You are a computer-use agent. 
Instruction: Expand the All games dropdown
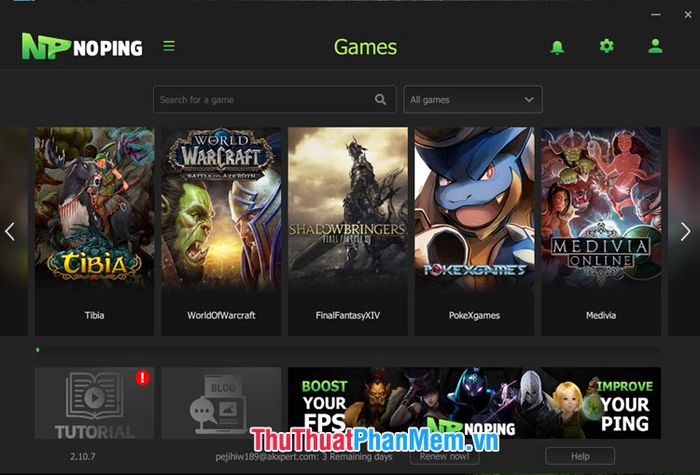(x=473, y=100)
